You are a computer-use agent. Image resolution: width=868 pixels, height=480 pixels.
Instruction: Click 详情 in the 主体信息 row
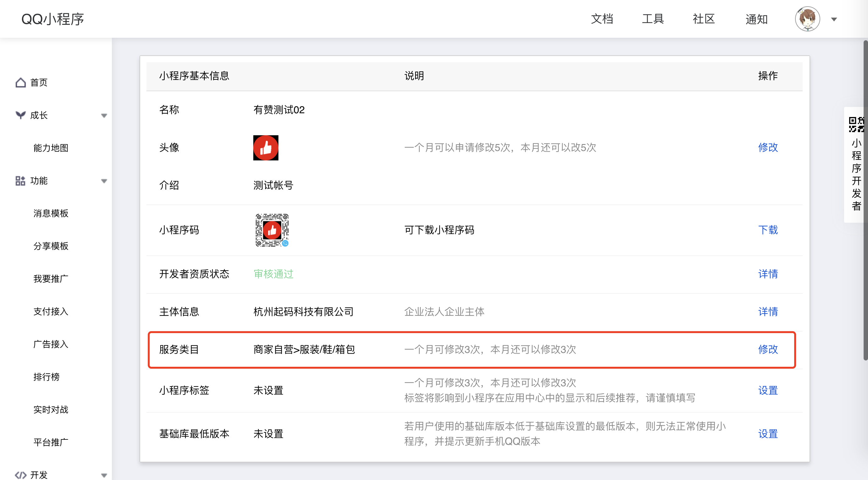pyautogui.click(x=768, y=312)
